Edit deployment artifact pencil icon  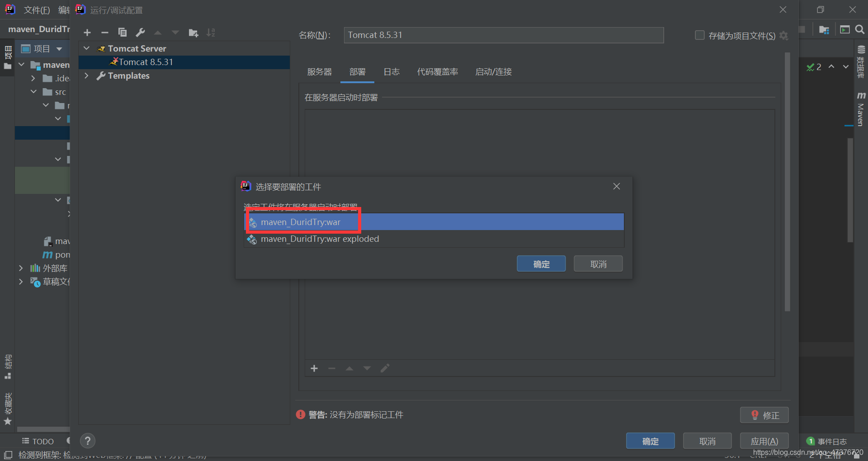(385, 368)
